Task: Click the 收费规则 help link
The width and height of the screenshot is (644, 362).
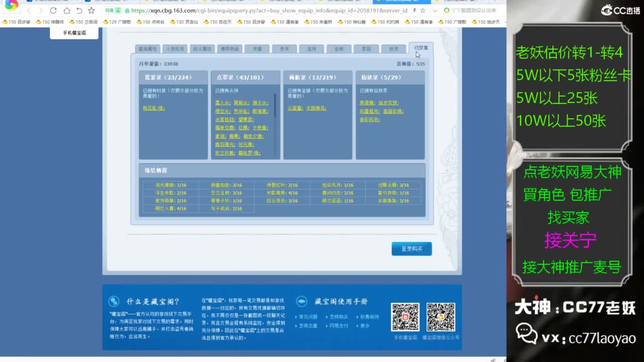Action: [369, 317]
